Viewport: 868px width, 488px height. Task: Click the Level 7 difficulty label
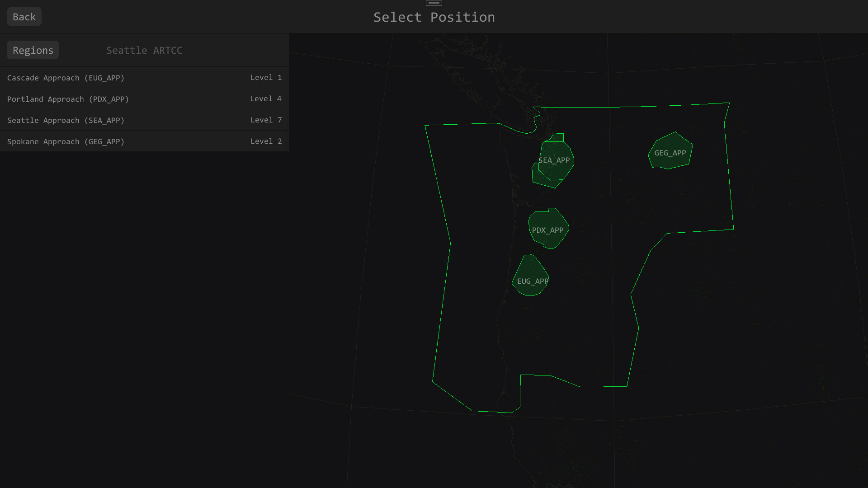pos(266,120)
